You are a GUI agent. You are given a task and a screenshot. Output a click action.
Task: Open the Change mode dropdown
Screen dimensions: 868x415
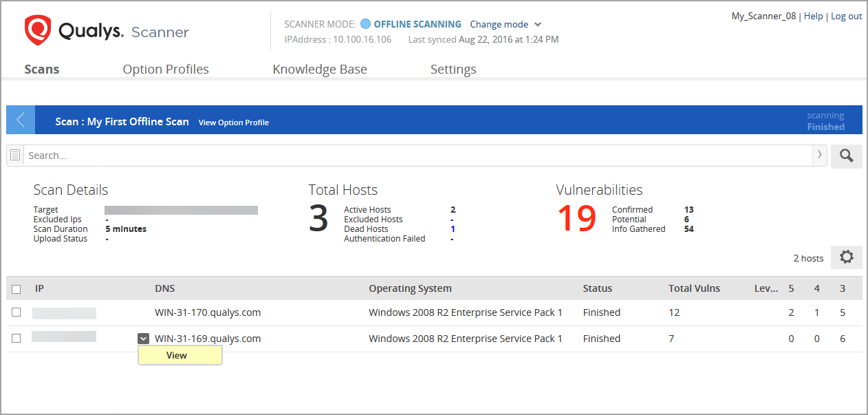[x=506, y=24]
